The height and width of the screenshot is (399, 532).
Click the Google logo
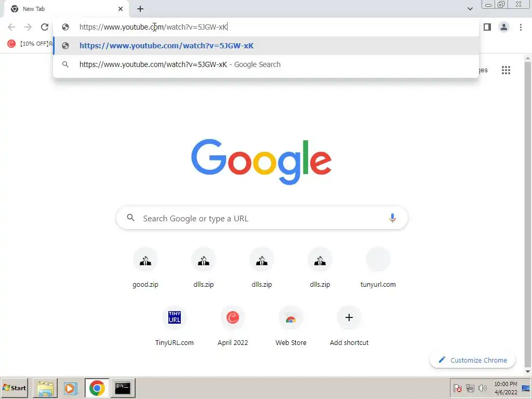point(261,162)
